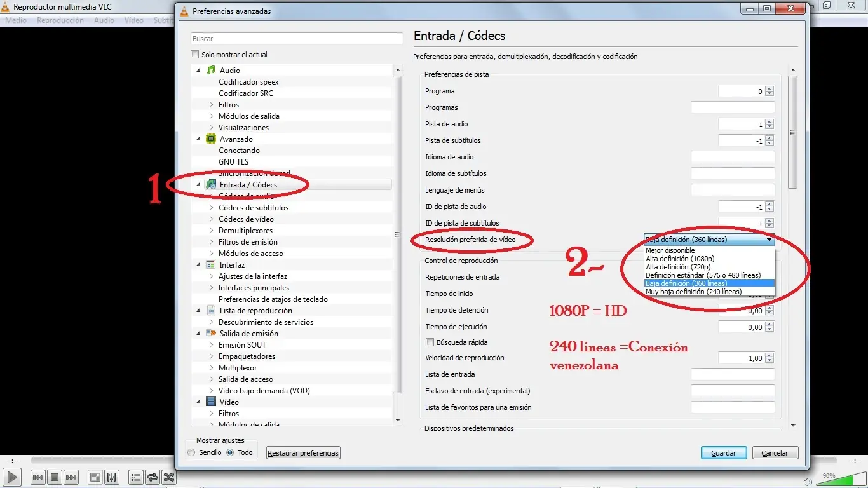Click the Guardar button
The width and height of the screenshot is (868, 488).
723,453
